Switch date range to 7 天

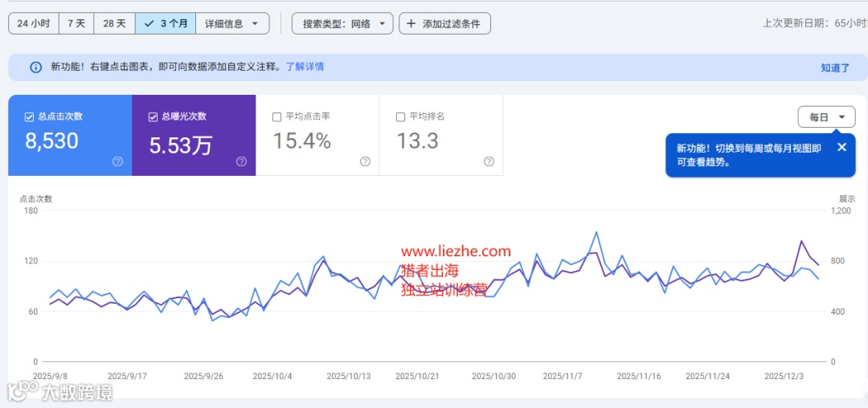coord(76,24)
